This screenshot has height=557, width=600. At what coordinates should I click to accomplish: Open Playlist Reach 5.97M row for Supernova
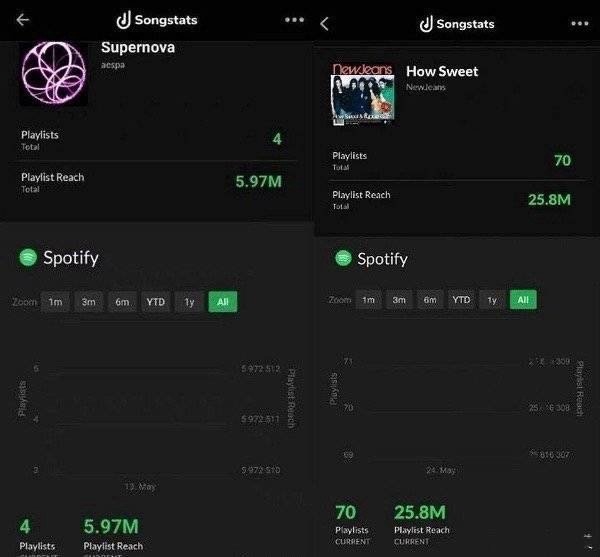(152, 182)
